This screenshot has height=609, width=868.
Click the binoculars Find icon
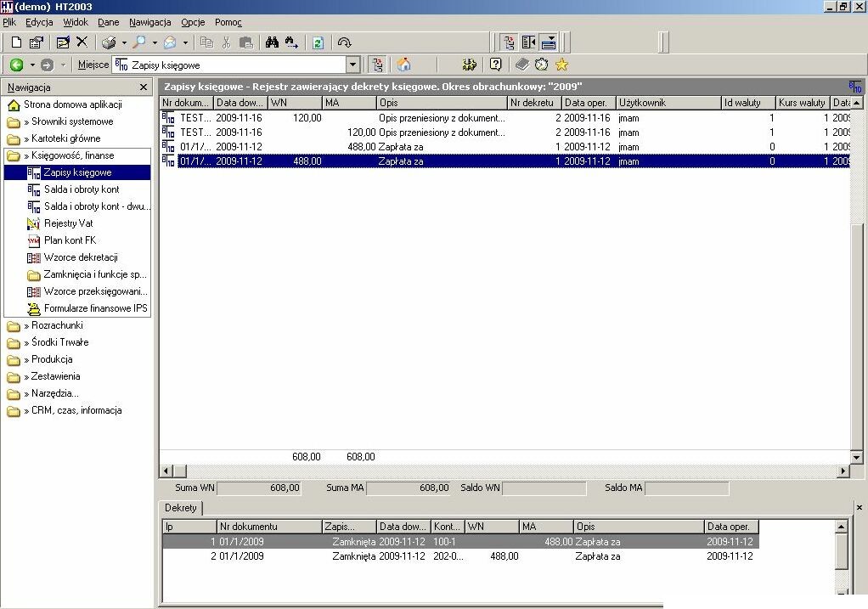point(272,42)
